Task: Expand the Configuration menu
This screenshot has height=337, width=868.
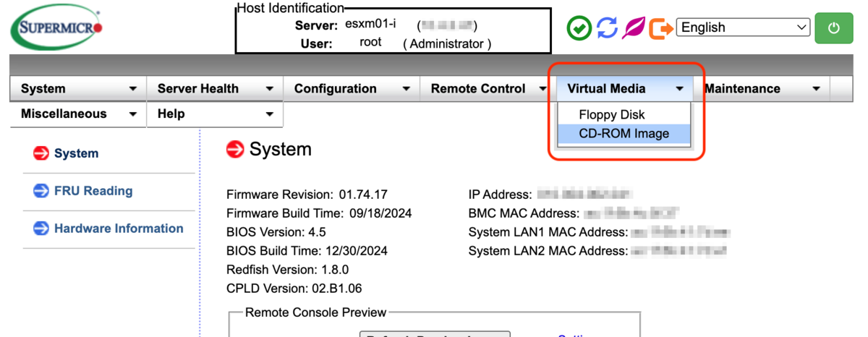Action: point(352,89)
